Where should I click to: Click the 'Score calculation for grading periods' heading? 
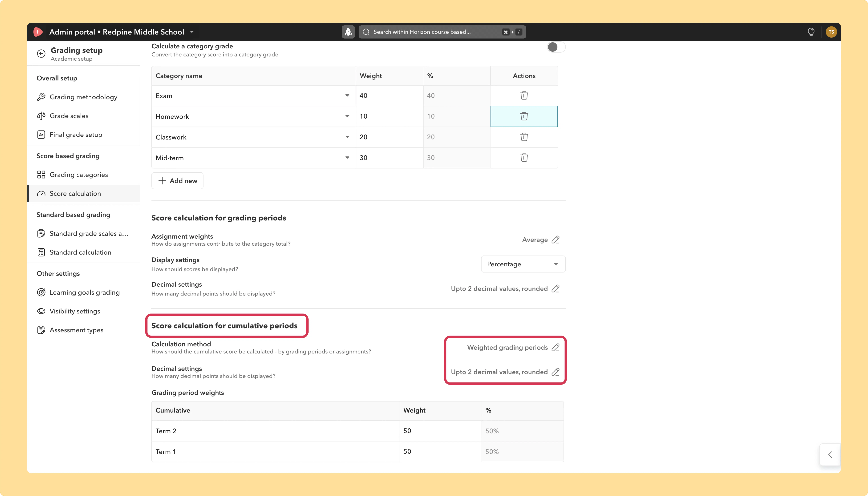click(x=219, y=218)
